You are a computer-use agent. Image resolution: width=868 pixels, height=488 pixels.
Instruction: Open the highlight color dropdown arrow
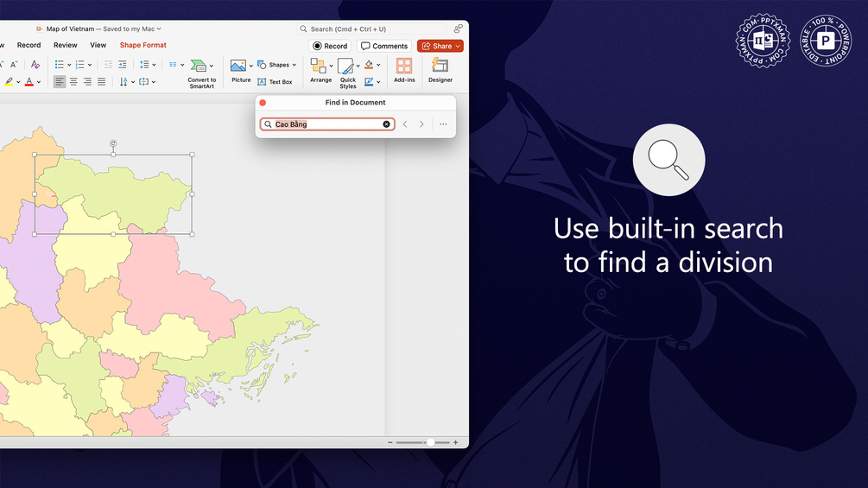pyautogui.click(x=18, y=82)
